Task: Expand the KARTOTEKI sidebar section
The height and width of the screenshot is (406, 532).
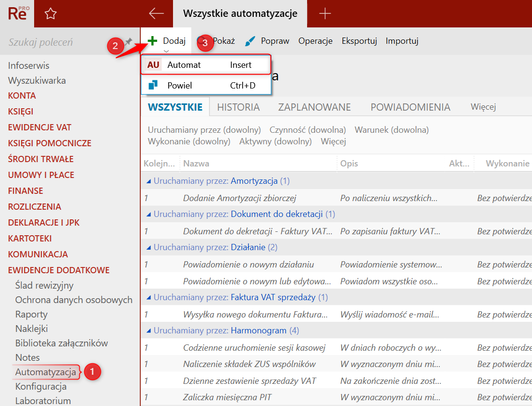Action: (29, 239)
